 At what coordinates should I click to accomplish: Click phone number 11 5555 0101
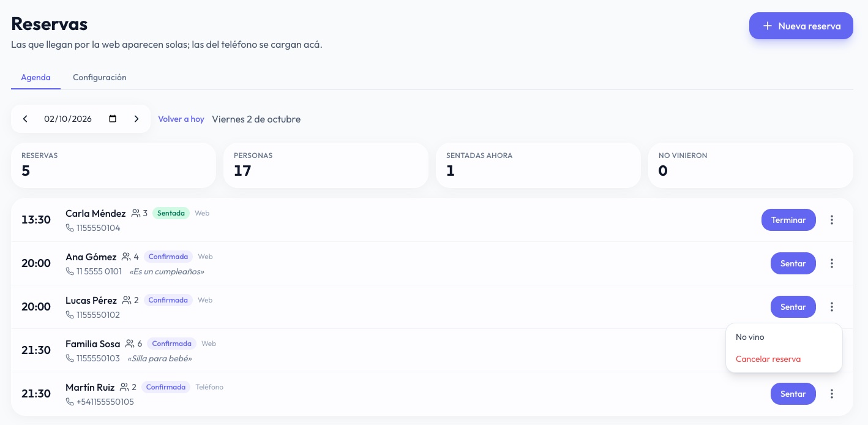(x=99, y=271)
